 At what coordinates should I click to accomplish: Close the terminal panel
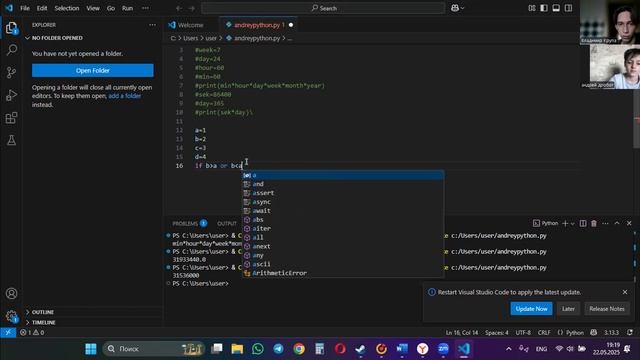coord(629,223)
